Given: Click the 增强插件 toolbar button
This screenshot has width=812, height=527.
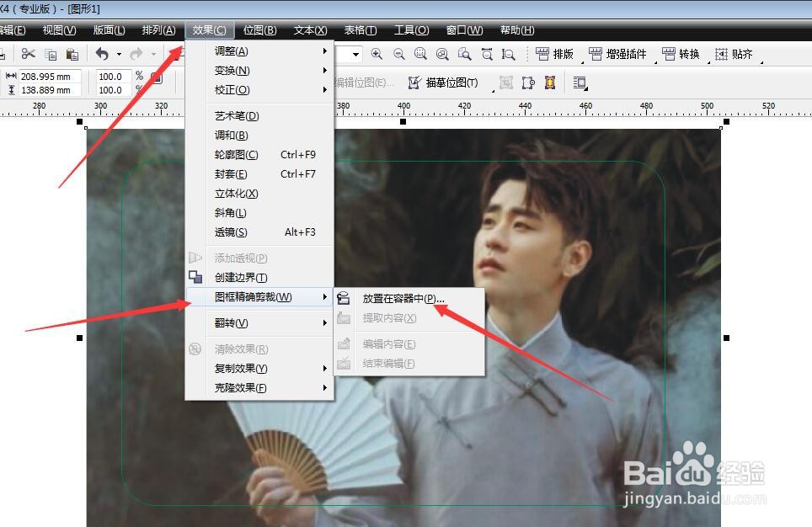Looking at the screenshot, I should point(617,54).
